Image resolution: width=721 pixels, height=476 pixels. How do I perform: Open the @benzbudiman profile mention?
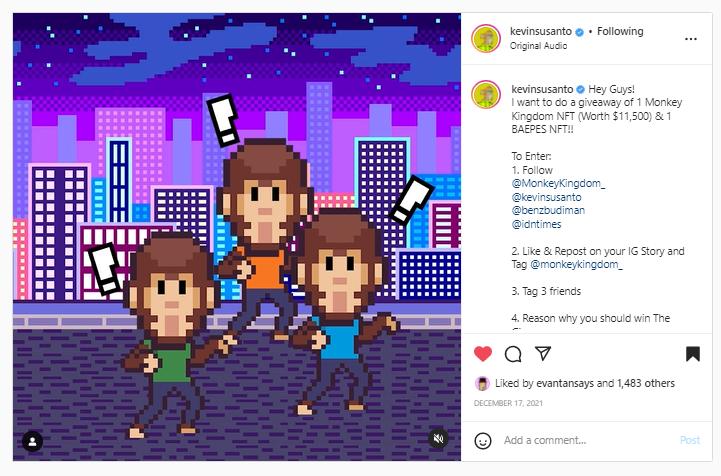(x=548, y=210)
